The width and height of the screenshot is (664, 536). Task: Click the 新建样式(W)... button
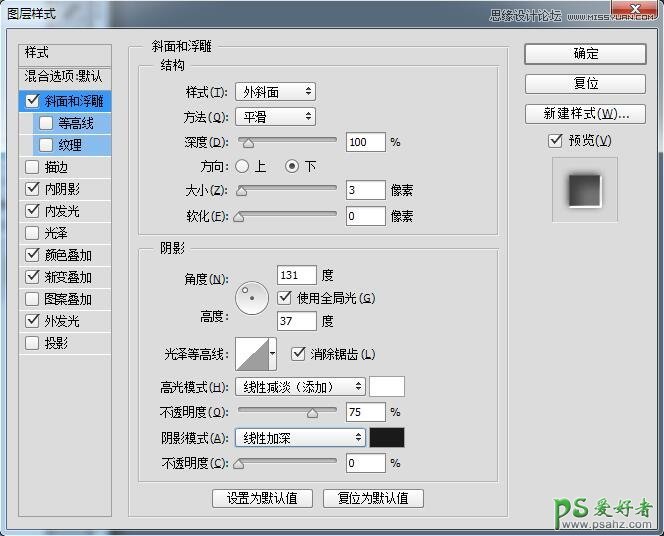click(x=585, y=113)
